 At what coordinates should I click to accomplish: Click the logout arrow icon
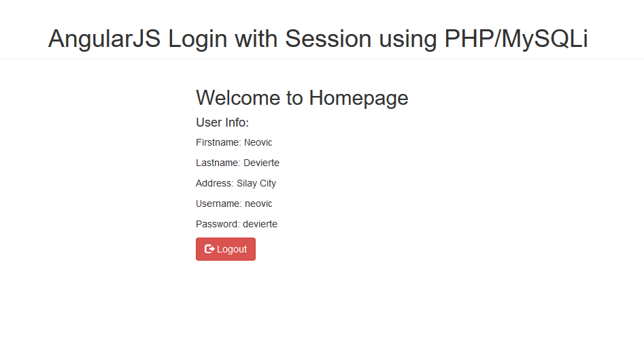tap(209, 249)
